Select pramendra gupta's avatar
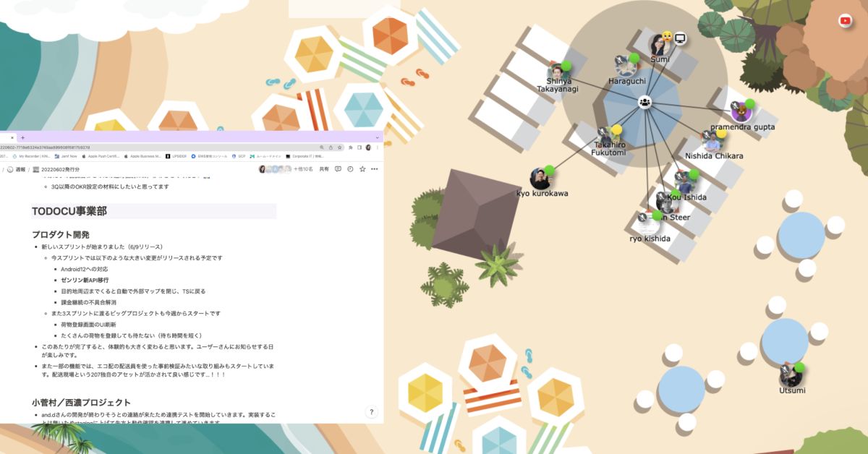This screenshot has height=454, width=868. point(740,112)
